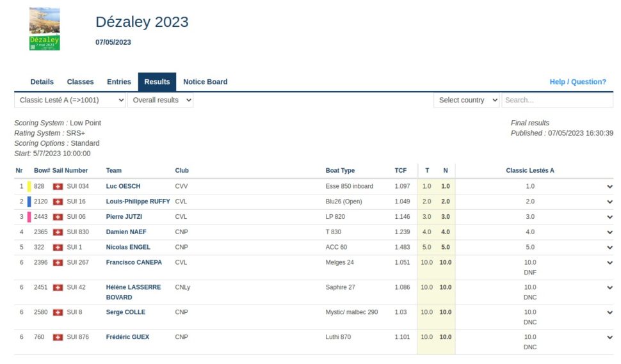The width and height of the screenshot is (621, 364).
Task: Open the Classic Lesté A class dropdown
Action: pos(70,100)
